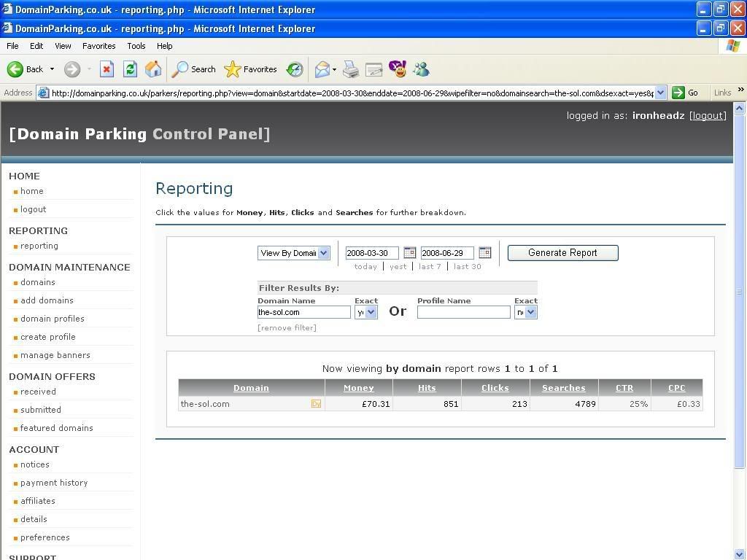Click the orange icon beside the-sol.com
The height and width of the screenshot is (560, 747).
coord(316,404)
